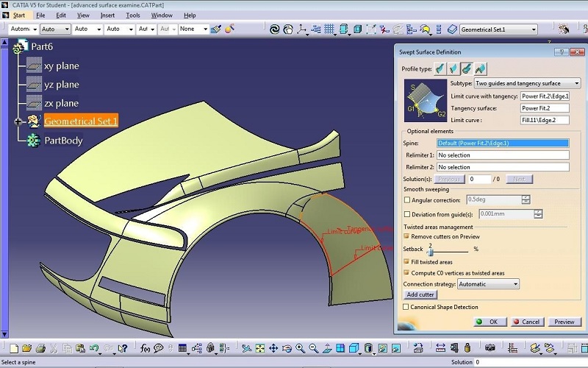This screenshot has height=368, width=588.
Task: Click the Setback slider handle
Action: coord(430,252)
